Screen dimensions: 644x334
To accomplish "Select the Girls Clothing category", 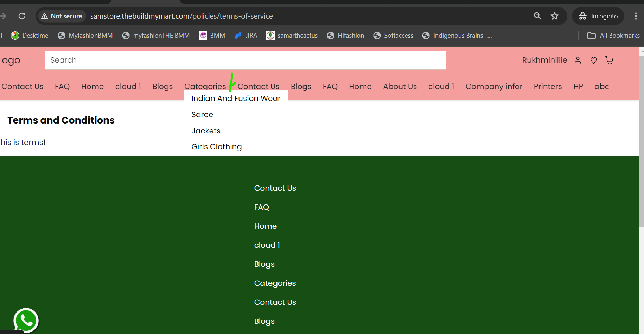I will click(x=216, y=147).
